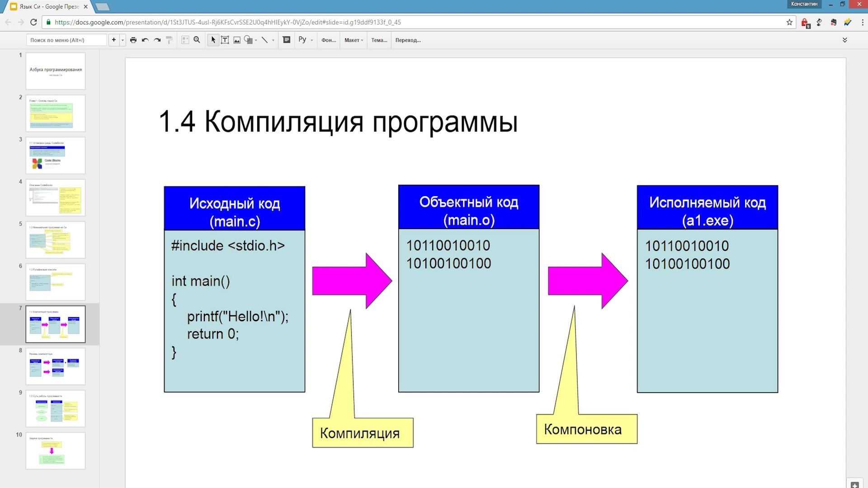Select slide 2 thumbnail
Image resolution: width=868 pixels, height=488 pixels.
56,113
